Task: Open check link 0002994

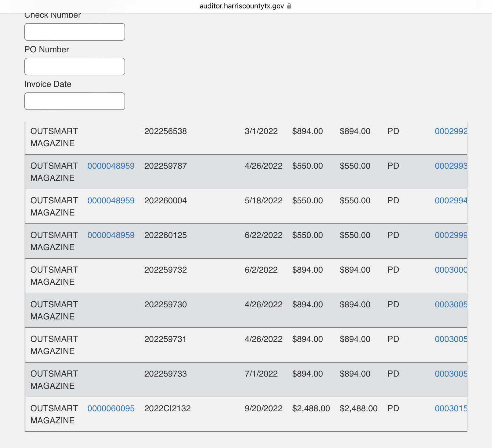Action: tap(451, 201)
